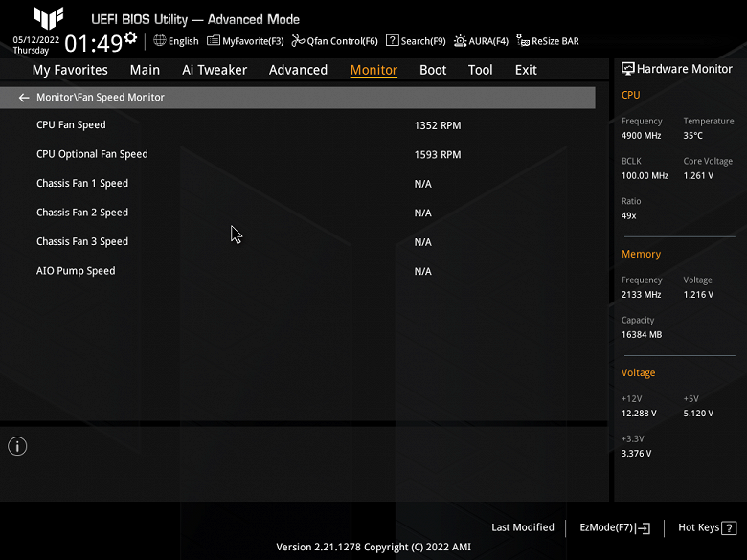The height and width of the screenshot is (560, 747).
Task: Click the +12V reading 12.288 V
Action: click(x=639, y=413)
